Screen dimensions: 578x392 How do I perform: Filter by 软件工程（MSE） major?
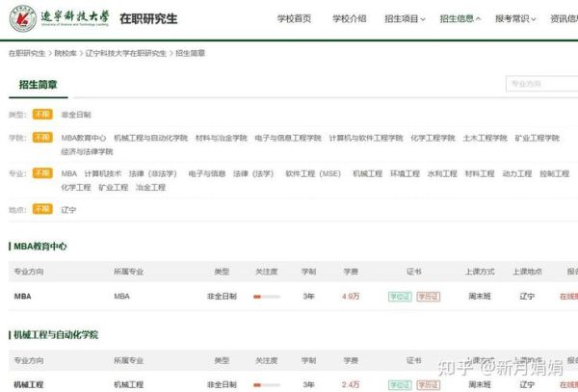coord(313,174)
